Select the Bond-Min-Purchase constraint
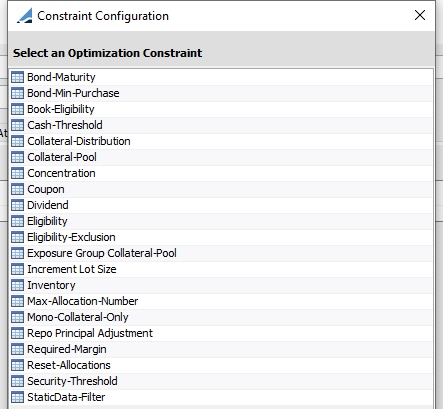 pyautogui.click(x=222, y=93)
